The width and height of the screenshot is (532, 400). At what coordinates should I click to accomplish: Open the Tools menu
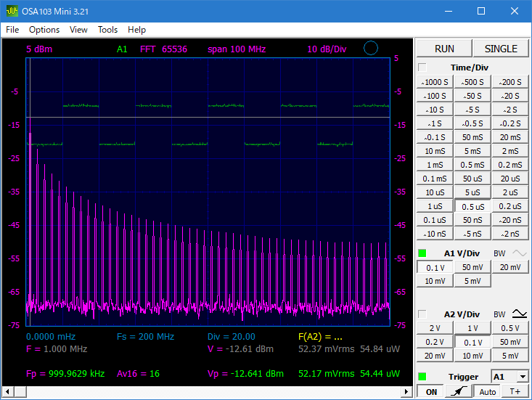[107, 30]
